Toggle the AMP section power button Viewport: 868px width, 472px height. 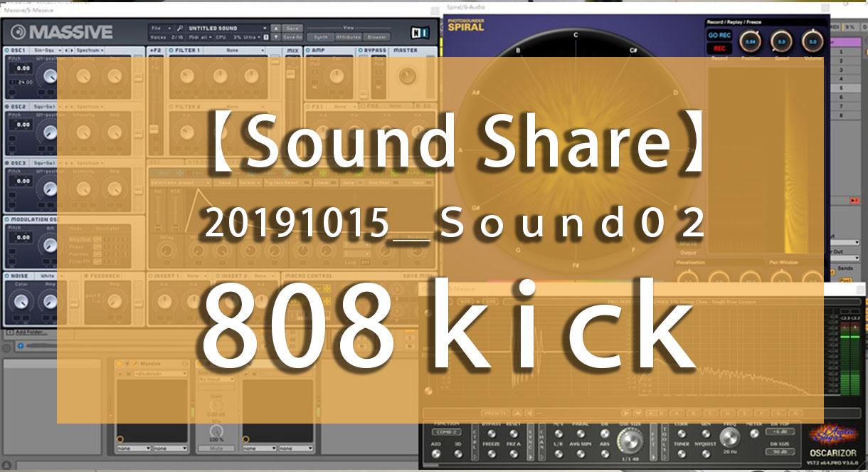coord(308,51)
